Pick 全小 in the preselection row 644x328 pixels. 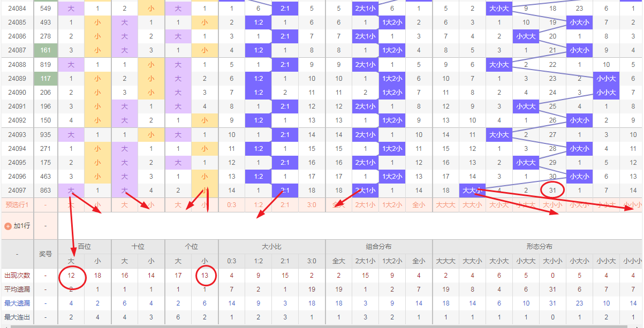[419, 204]
